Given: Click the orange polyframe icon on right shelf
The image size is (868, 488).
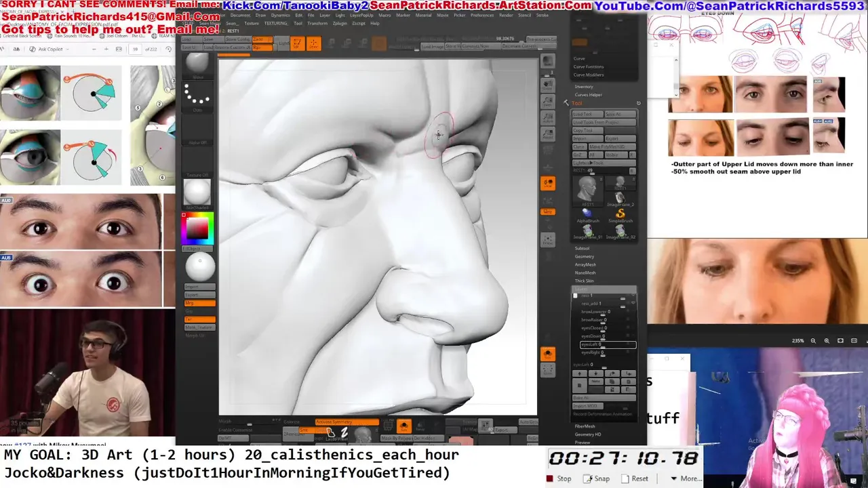Looking at the screenshot, I should click(x=548, y=353).
